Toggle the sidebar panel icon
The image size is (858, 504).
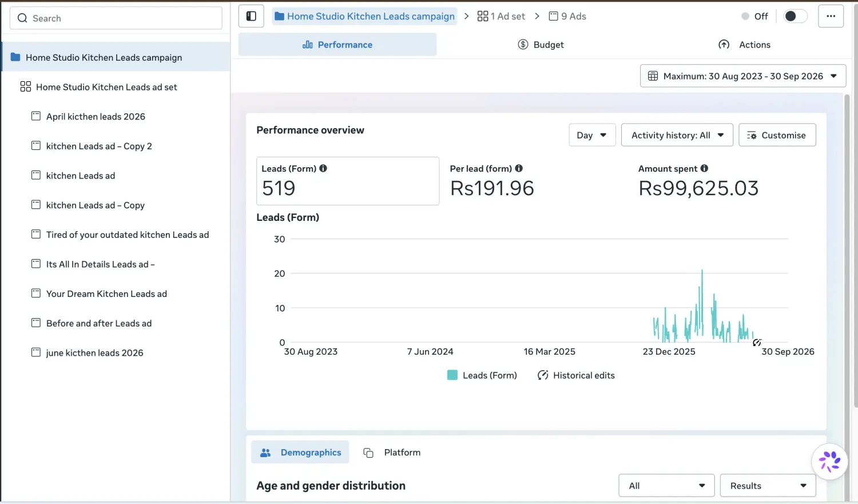click(x=251, y=16)
